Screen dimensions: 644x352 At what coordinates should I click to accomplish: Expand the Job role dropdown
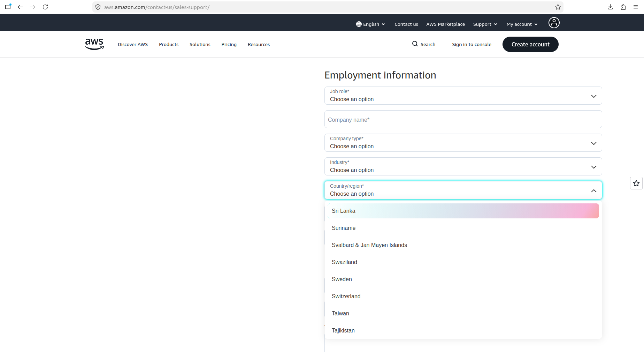click(x=463, y=96)
